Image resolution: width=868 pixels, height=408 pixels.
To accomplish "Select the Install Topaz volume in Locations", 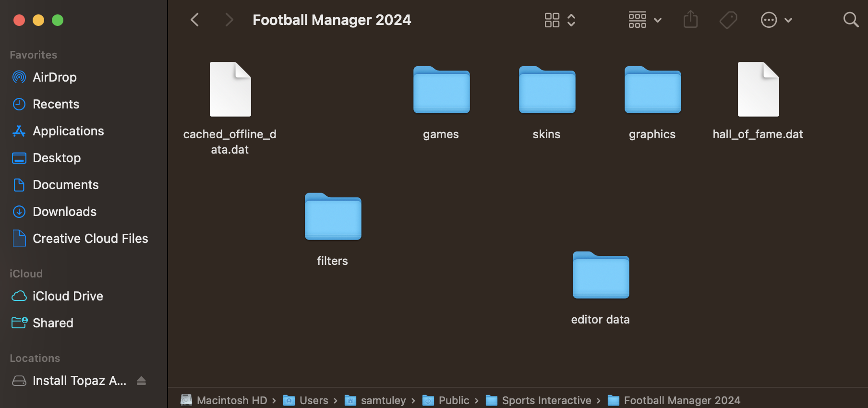I will [79, 381].
